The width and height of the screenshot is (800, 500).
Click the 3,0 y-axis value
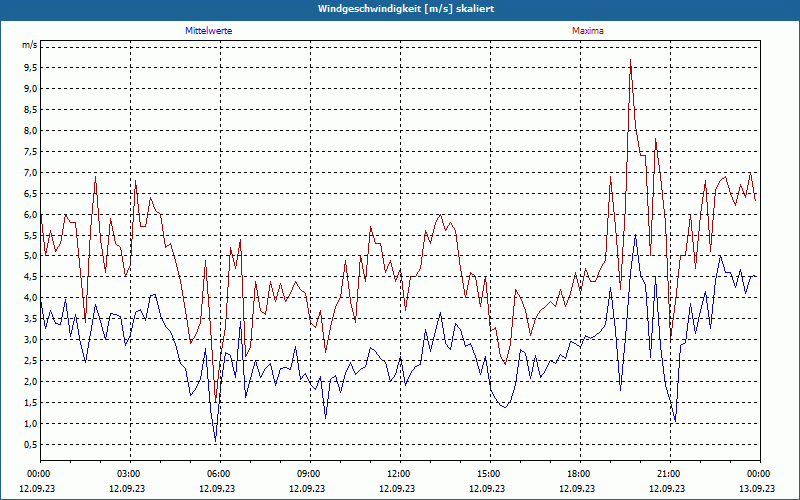pyautogui.click(x=31, y=340)
